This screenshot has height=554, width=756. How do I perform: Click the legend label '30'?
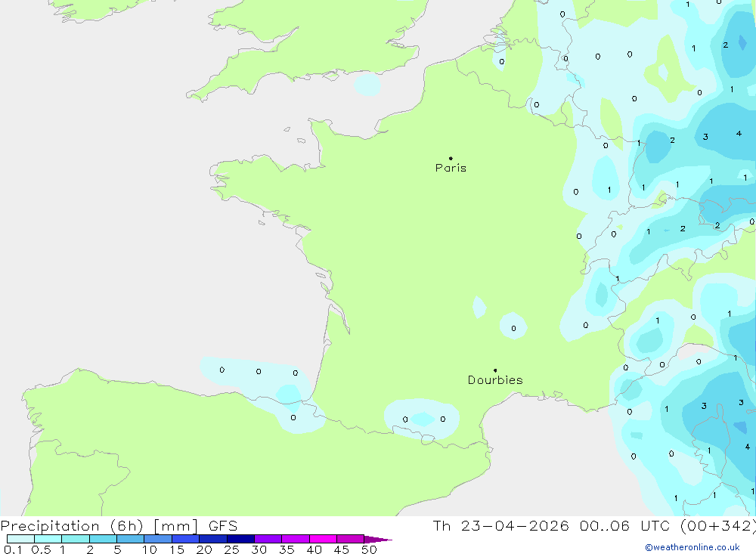(259, 549)
